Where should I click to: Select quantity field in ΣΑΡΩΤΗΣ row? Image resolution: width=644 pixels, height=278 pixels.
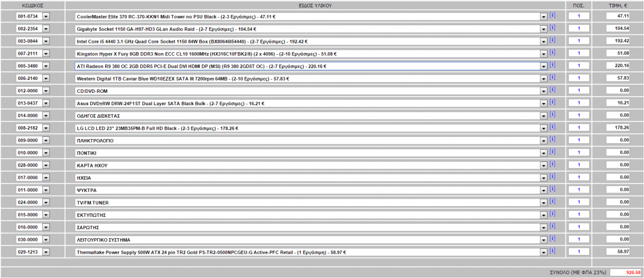tap(579, 226)
